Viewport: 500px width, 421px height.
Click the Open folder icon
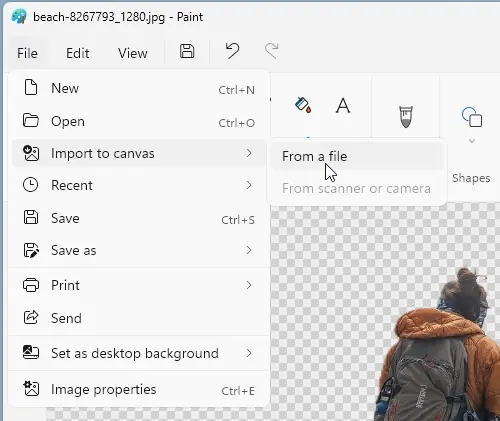(31, 121)
